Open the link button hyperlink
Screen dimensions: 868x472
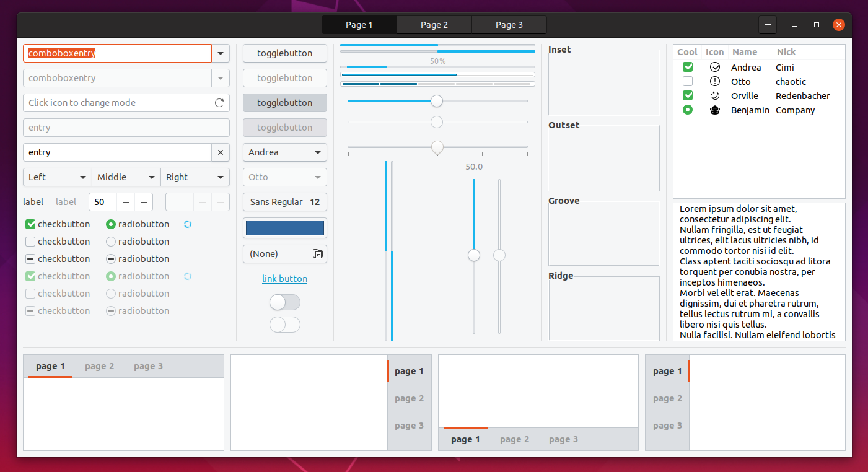pos(284,279)
